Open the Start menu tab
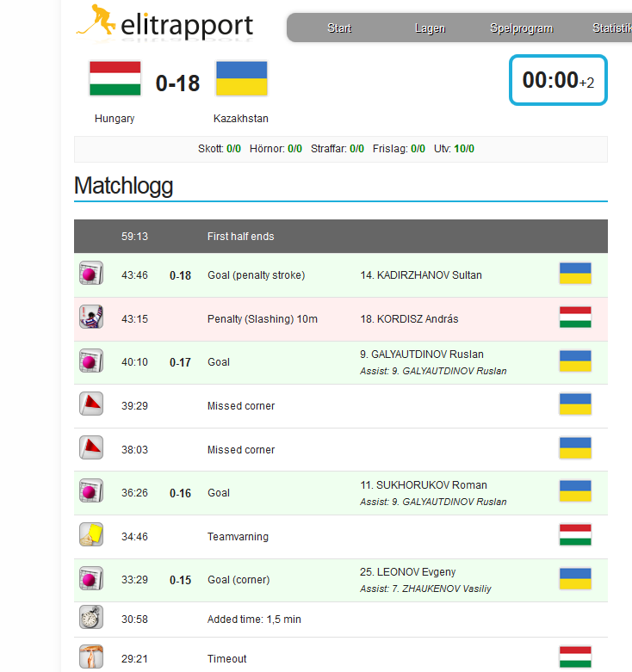The height and width of the screenshot is (672, 632). tap(339, 28)
